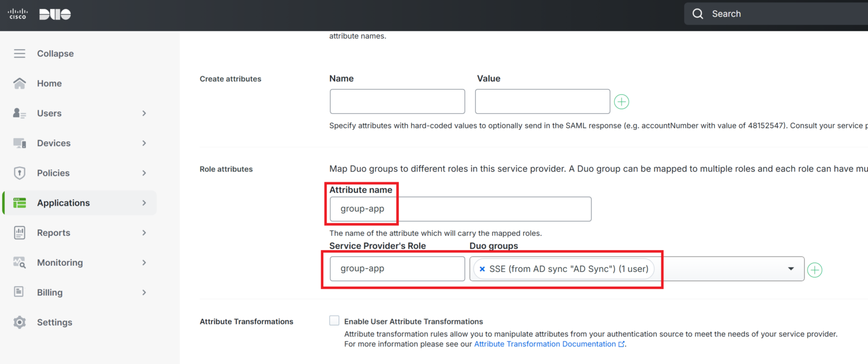The height and width of the screenshot is (364, 868).
Task: Click the Policies shield icon
Action: pyautogui.click(x=20, y=173)
